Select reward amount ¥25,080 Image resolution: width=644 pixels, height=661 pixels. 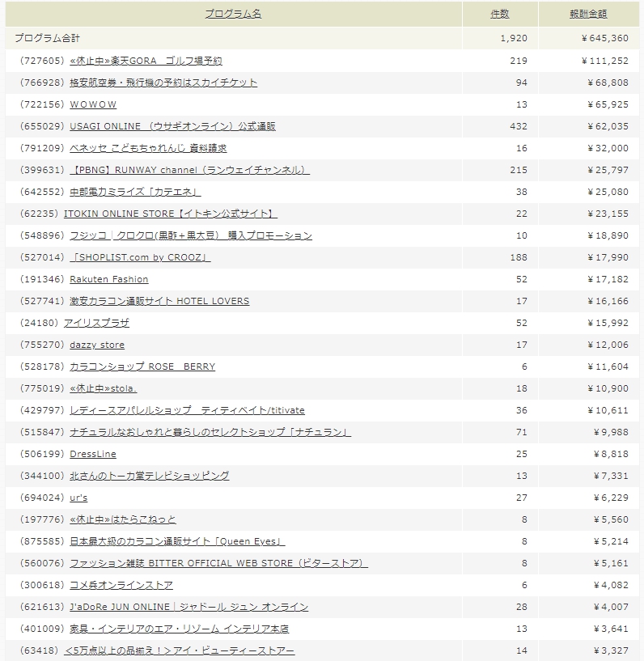coord(608,193)
